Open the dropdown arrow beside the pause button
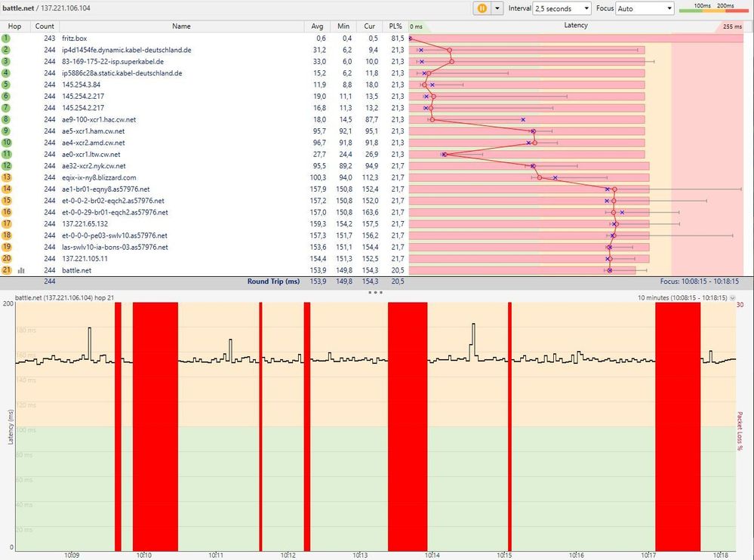 tap(497, 8)
